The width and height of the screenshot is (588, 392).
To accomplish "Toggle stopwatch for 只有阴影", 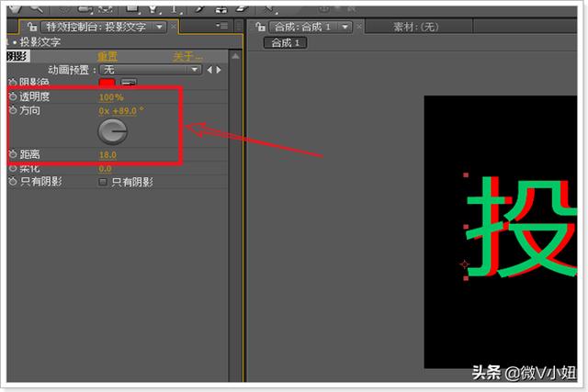I will [13, 182].
